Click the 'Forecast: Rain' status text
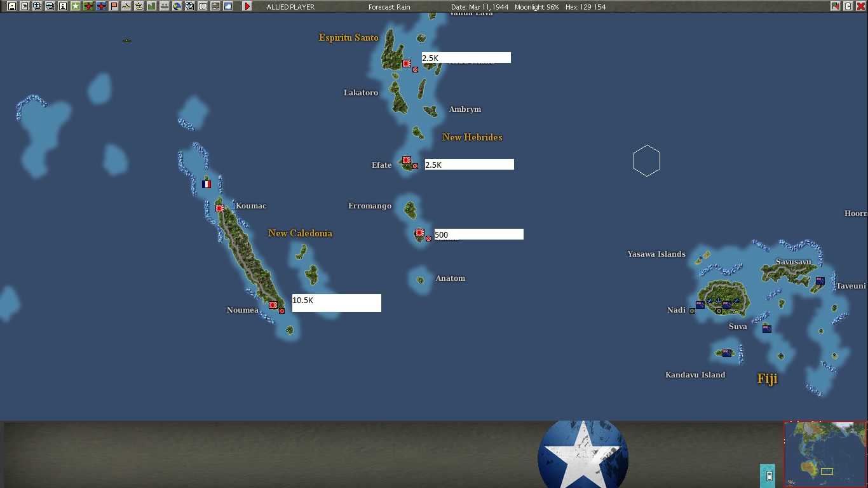Viewport: 868px width, 488px height. pyautogui.click(x=390, y=7)
